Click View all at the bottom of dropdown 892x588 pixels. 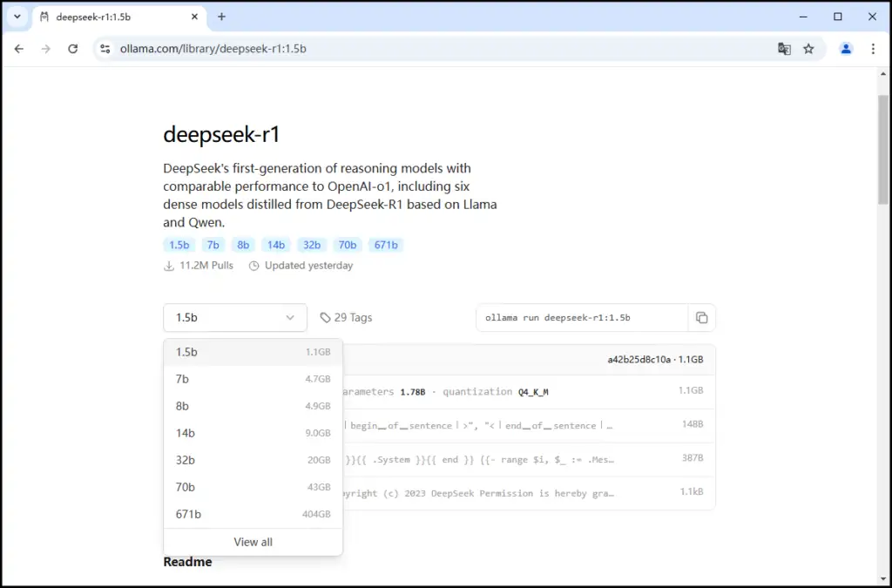(x=253, y=541)
